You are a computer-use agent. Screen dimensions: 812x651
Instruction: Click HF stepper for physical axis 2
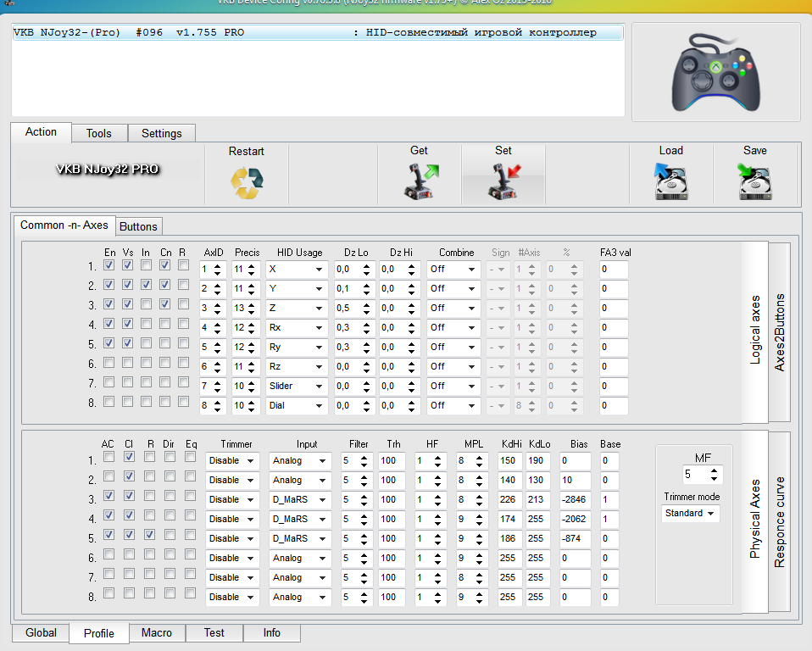[x=438, y=480]
